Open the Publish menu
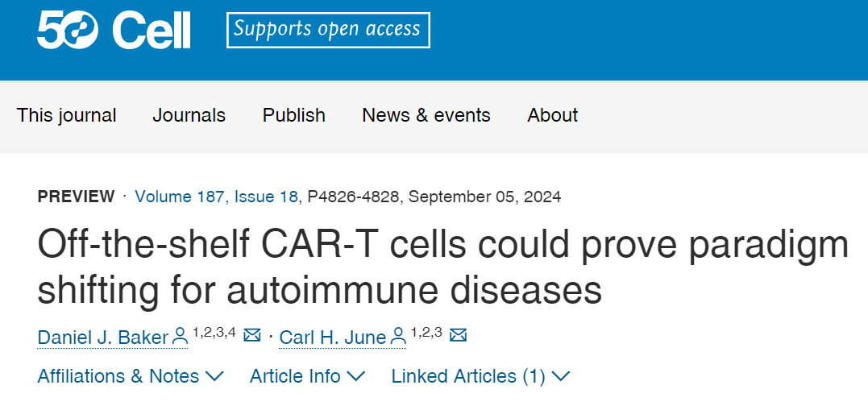Screen dimensions: 868x406 294,115
